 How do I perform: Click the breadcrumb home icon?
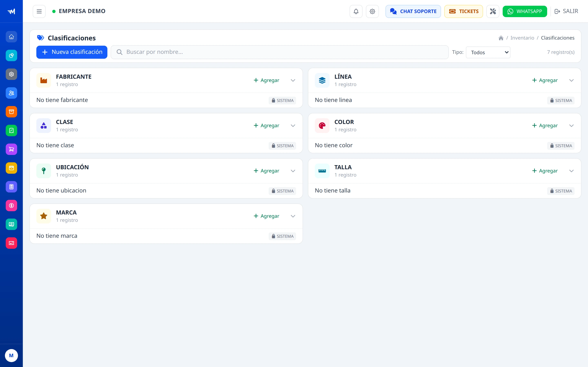click(x=501, y=38)
